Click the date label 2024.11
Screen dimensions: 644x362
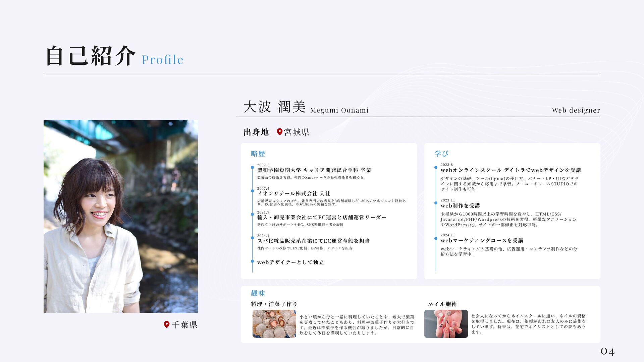448,235
